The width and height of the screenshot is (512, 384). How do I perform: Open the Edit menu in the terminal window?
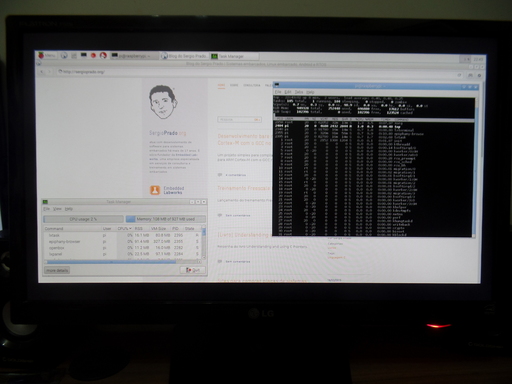click(x=288, y=92)
